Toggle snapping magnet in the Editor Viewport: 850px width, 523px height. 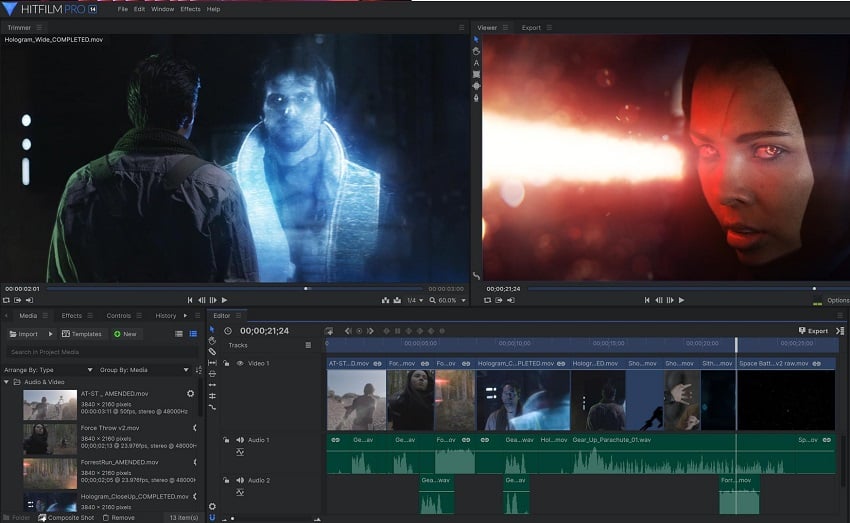coord(212,518)
